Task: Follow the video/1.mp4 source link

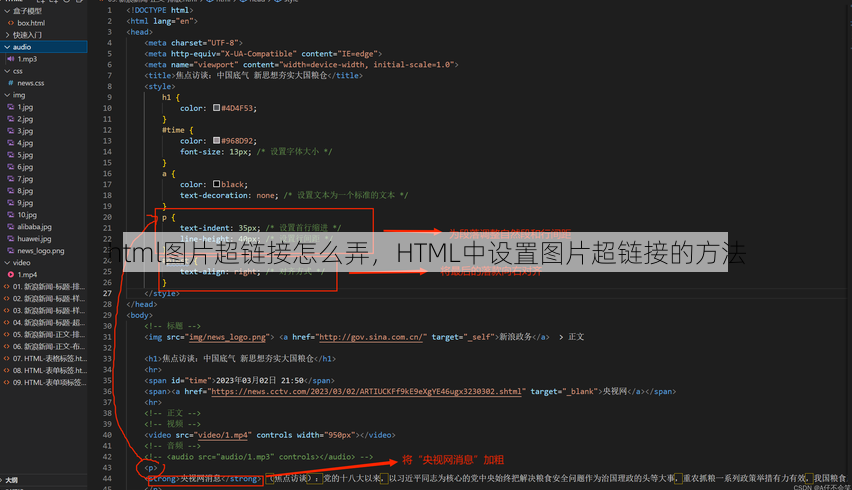Action: (223, 435)
